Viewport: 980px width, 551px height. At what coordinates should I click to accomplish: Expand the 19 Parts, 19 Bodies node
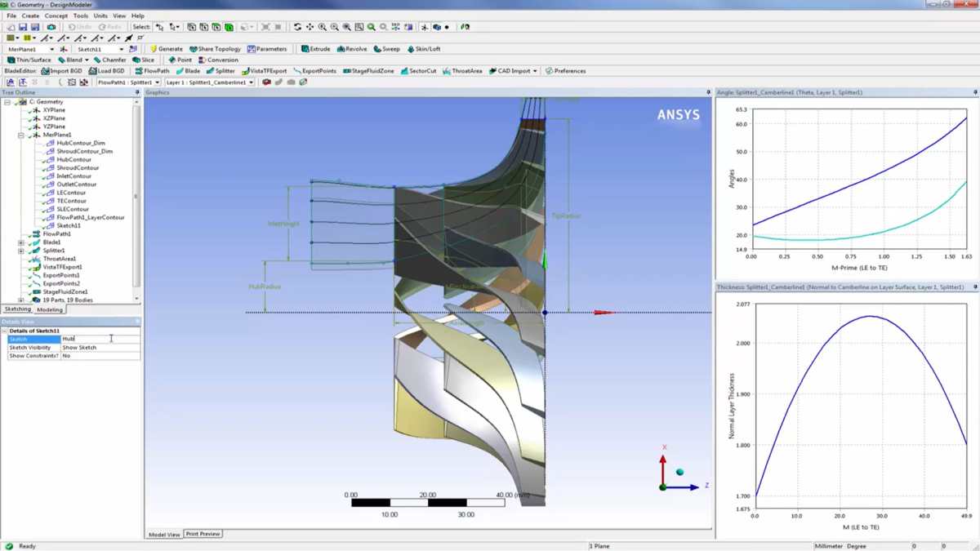click(21, 300)
